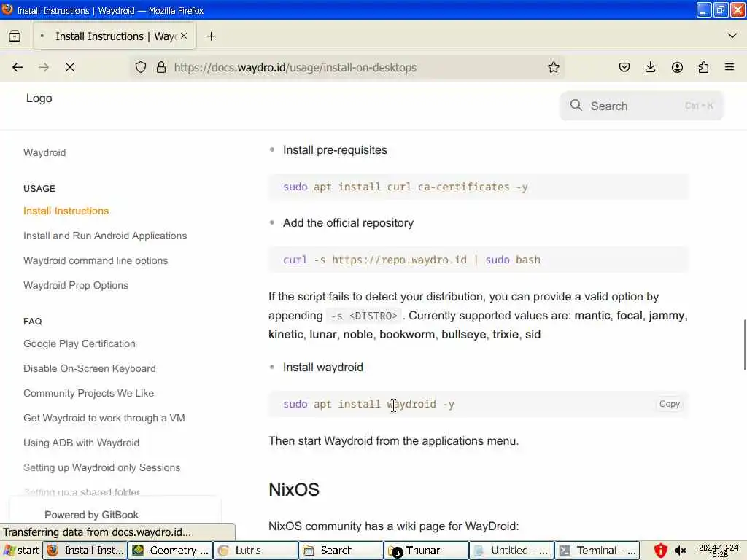This screenshot has width=747, height=560.
Task: Open Setting up Waydroid only Sessions
Action: click(102, 467)
